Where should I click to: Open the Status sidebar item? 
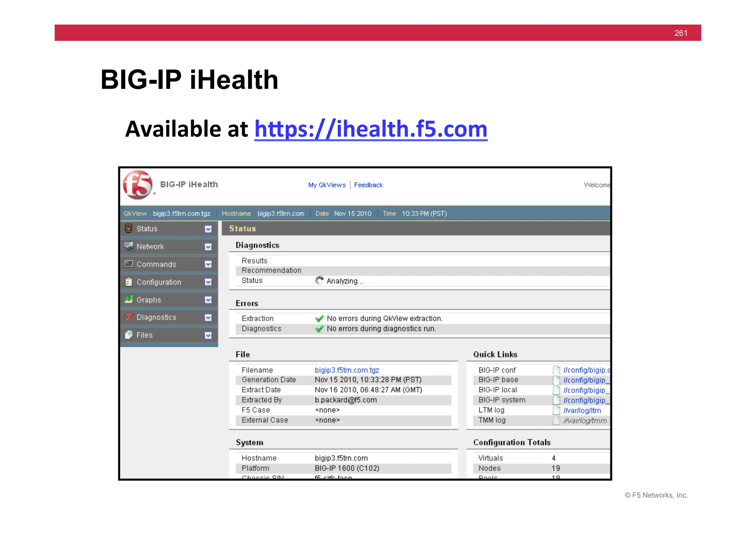pos(169,229)
